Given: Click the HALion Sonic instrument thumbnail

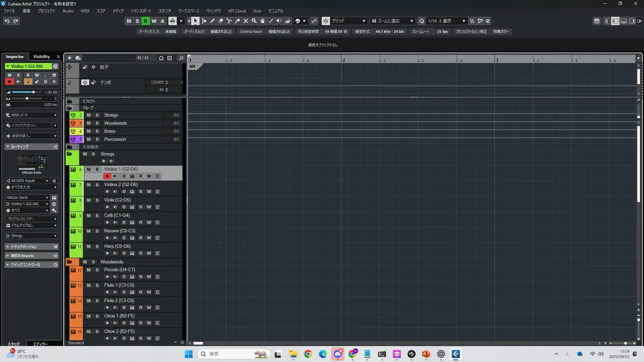Looking at the screenshot, I should (x=32, y=163).
